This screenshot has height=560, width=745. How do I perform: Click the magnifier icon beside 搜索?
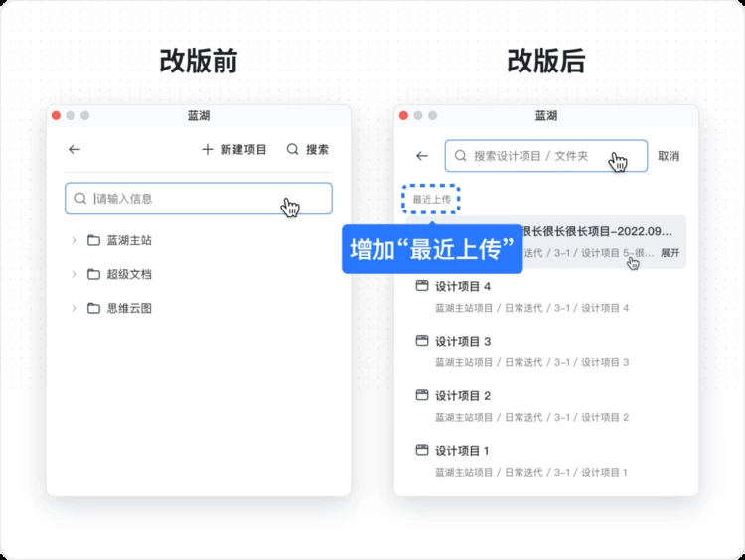pyautogui.click(x=293, y=150)
